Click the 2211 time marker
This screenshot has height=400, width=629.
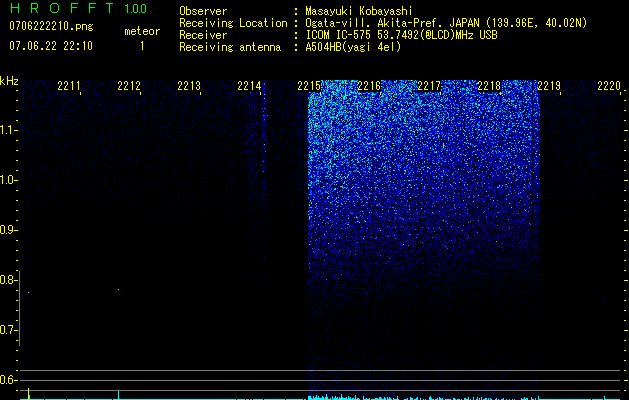[x=69, y=86]
